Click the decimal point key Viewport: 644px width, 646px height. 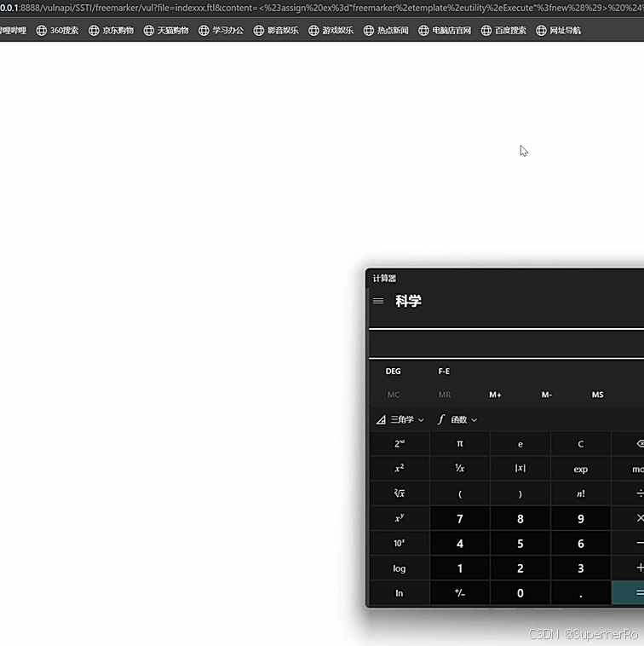coord(581,593)
